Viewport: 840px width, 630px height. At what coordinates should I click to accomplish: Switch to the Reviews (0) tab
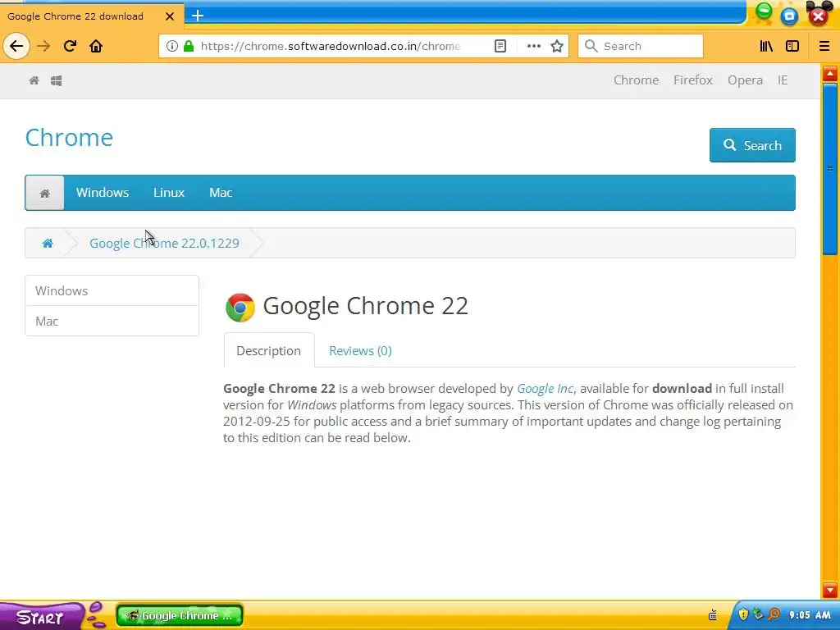[x=360, y=350]
